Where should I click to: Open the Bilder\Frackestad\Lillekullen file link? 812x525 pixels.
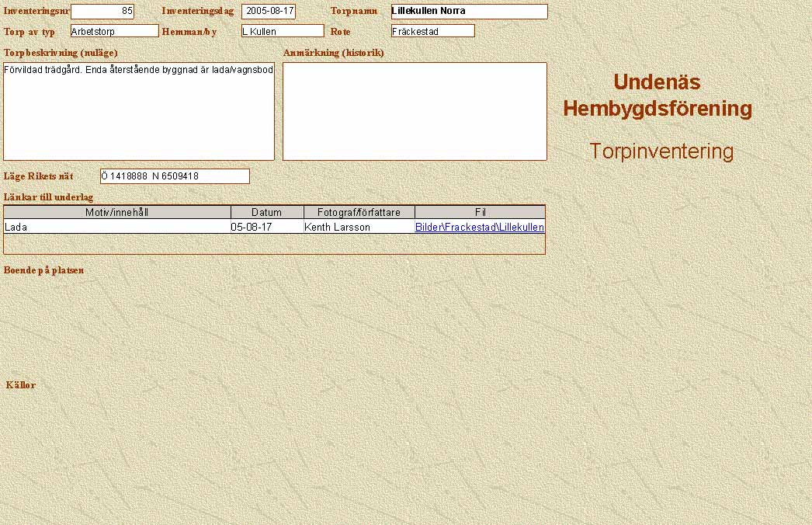click(x=479, y=228)
